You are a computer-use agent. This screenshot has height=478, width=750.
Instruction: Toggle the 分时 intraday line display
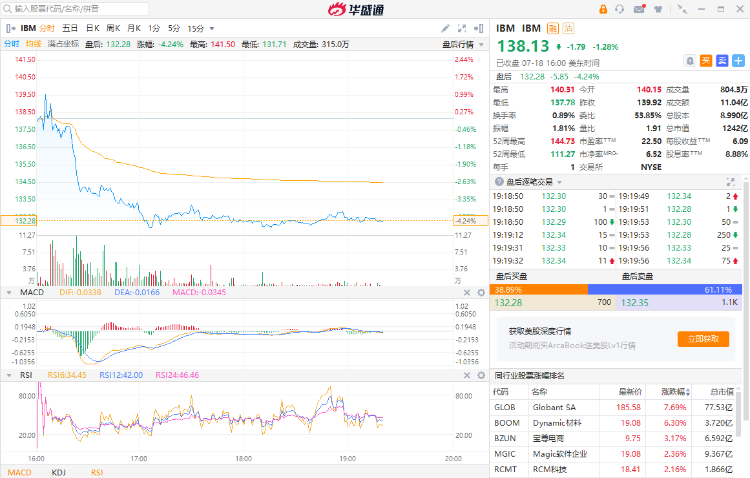(11, 44)
